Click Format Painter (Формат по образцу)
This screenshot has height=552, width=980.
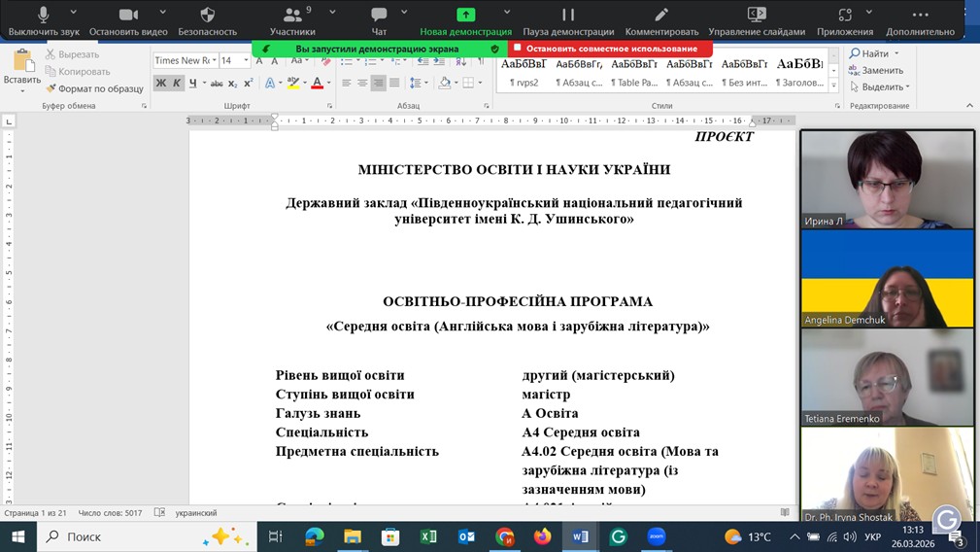(94, 88)
